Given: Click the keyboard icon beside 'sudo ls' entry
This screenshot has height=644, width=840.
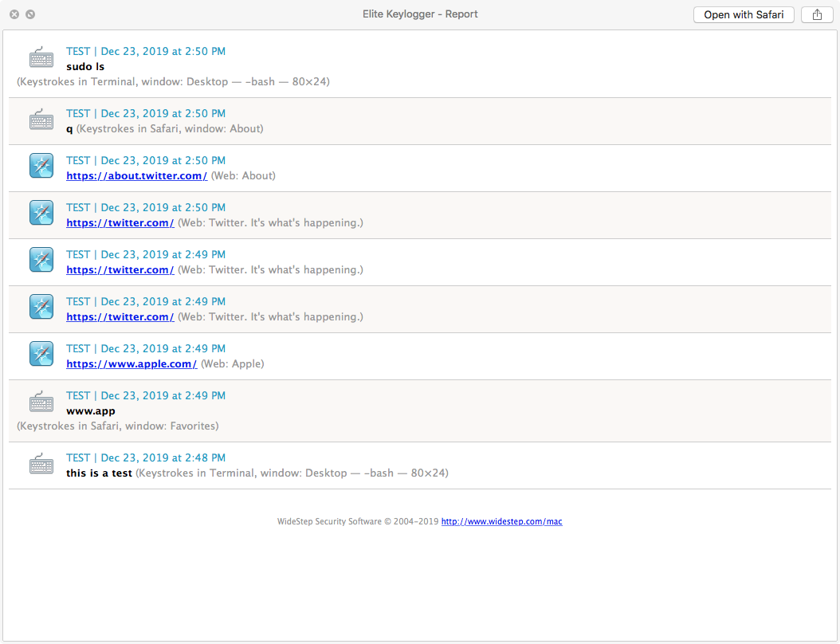Looking at the screenshot, I should pyautogui.click(x=41, y=57).
